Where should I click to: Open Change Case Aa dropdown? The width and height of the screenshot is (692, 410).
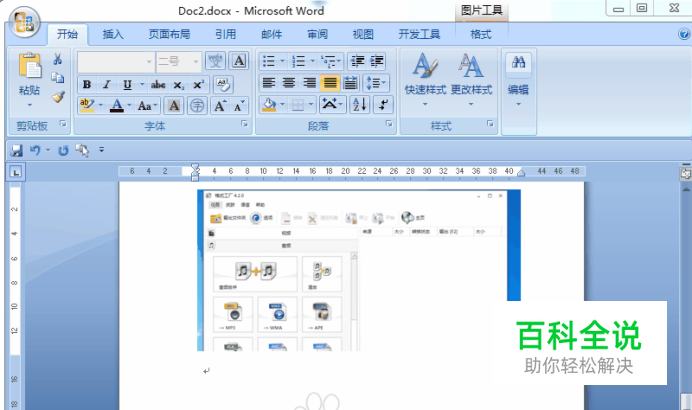147,105
